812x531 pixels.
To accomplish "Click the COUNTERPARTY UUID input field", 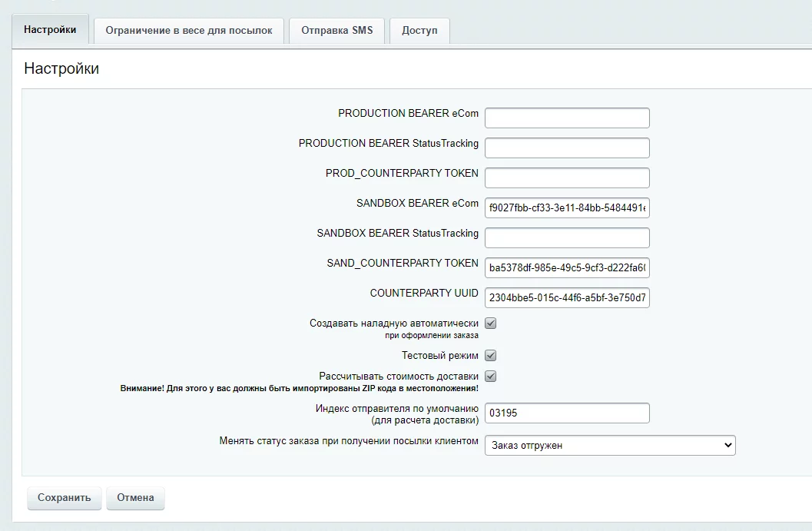I will 567,297.
